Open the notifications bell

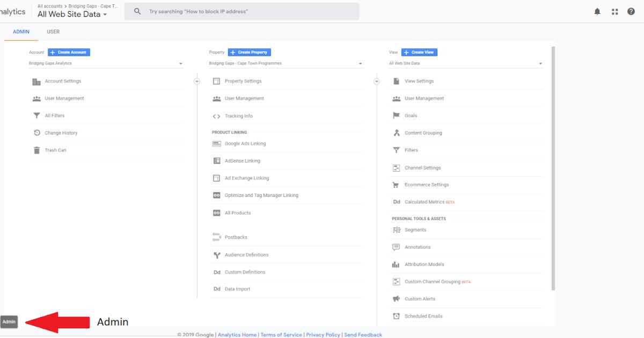coord(597,11)
